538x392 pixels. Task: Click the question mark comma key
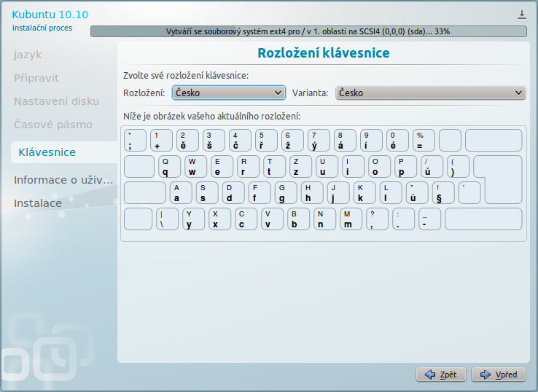click(x=377, y=219)
